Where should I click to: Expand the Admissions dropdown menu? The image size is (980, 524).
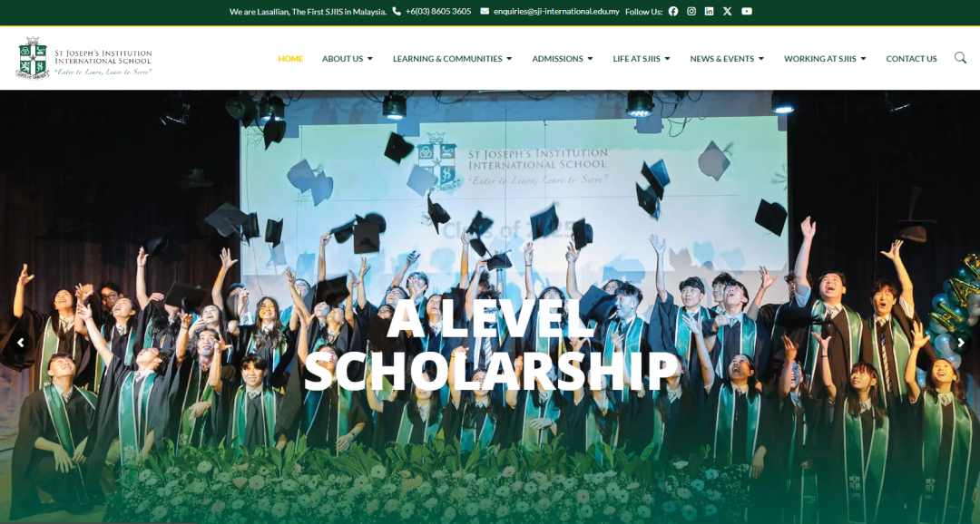coord(563,59)
